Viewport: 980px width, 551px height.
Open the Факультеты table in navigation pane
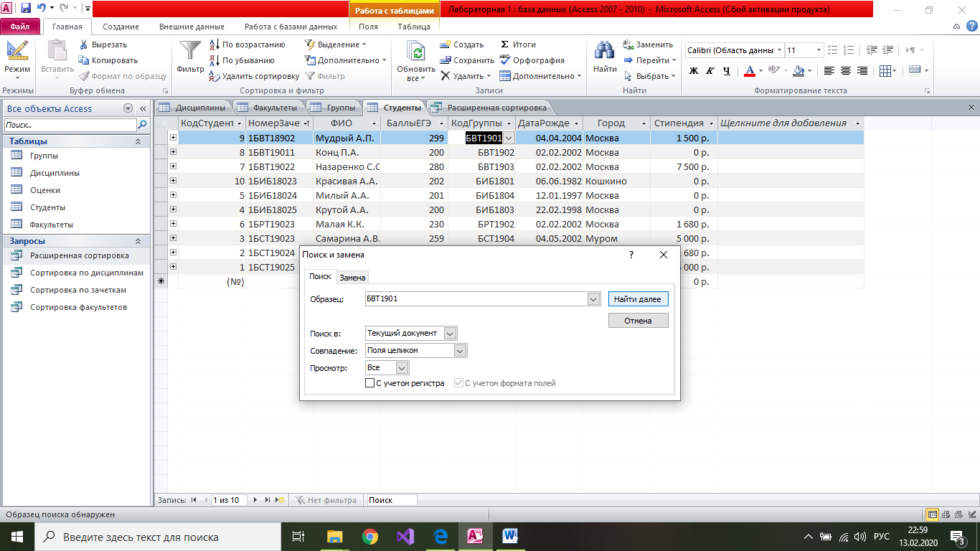52,225
